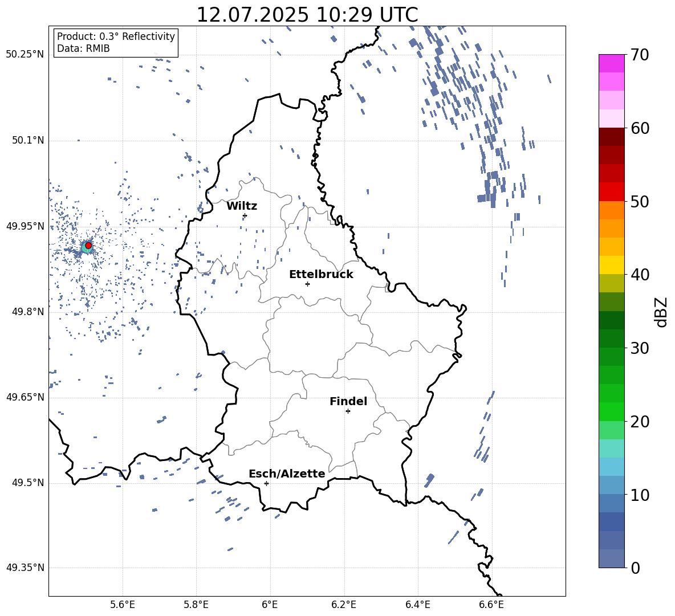Click the colorbar tick label 10
Viewport: 675px width, 616px height.
(x=640, y=495)
